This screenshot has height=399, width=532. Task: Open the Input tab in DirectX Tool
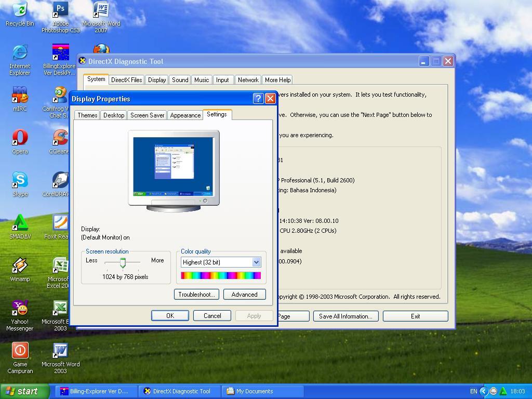coord(222,79)
